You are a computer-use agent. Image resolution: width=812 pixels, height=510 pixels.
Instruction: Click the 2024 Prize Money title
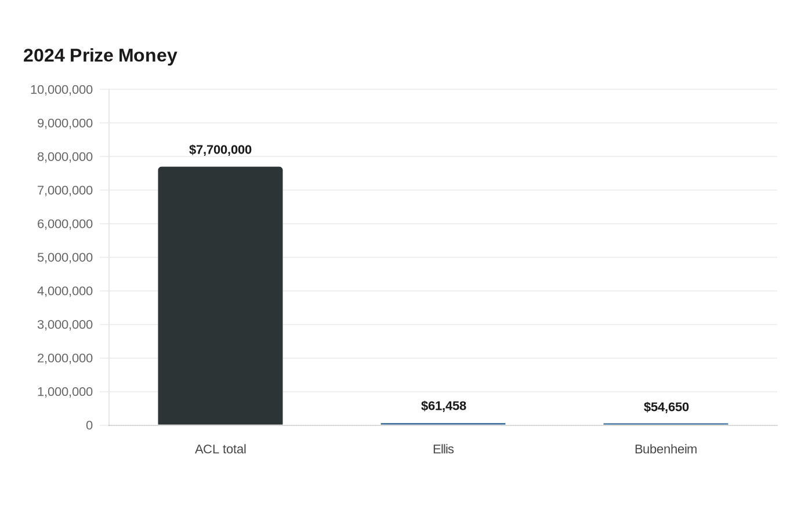coord(100,56)
